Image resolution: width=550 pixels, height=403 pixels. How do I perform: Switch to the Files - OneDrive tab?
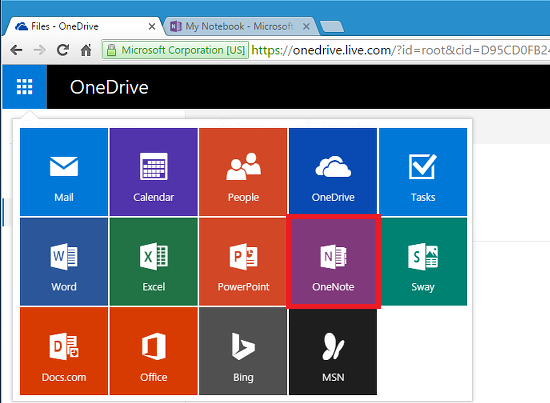click(82, 26)
